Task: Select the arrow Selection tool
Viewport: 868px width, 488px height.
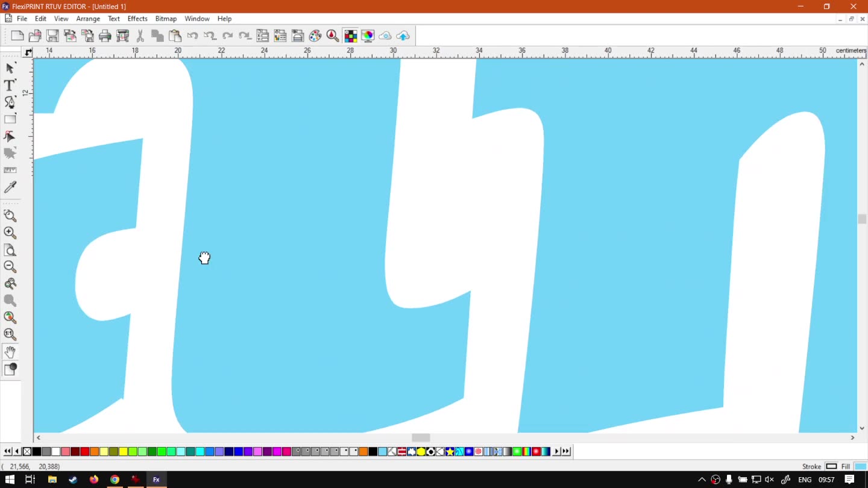Action: point(10,69)
